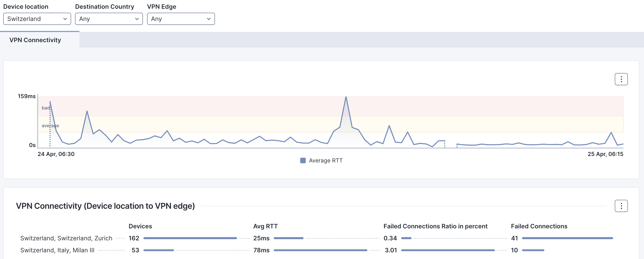Click the Avg RTT column header
Image resolution: width=644 pixels, height=259 pixels.
pos(265,226)
